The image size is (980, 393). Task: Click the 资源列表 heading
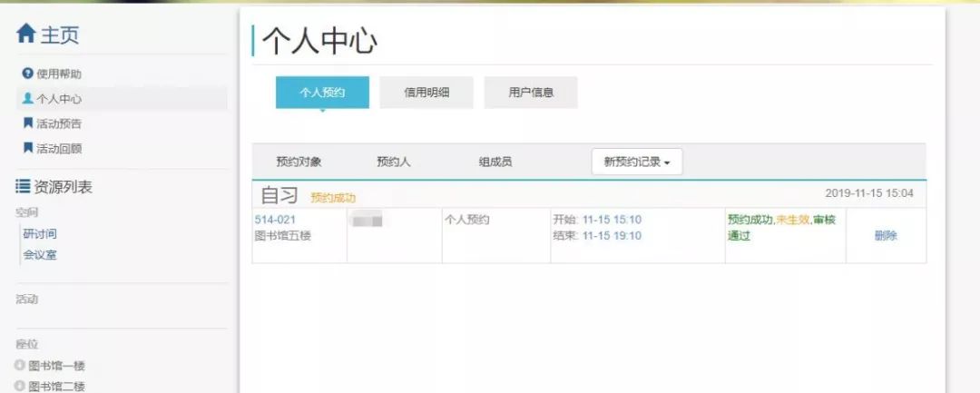[x=64, y=187]
